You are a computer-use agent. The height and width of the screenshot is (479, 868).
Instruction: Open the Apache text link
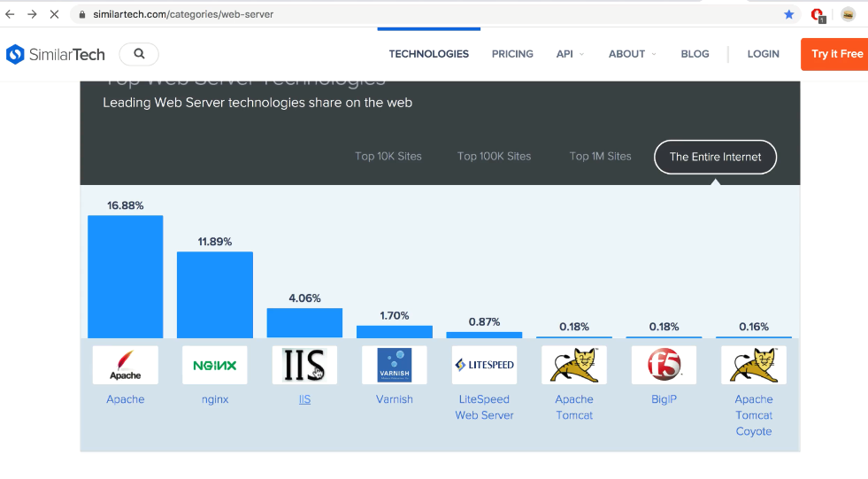tap(125, 399)
